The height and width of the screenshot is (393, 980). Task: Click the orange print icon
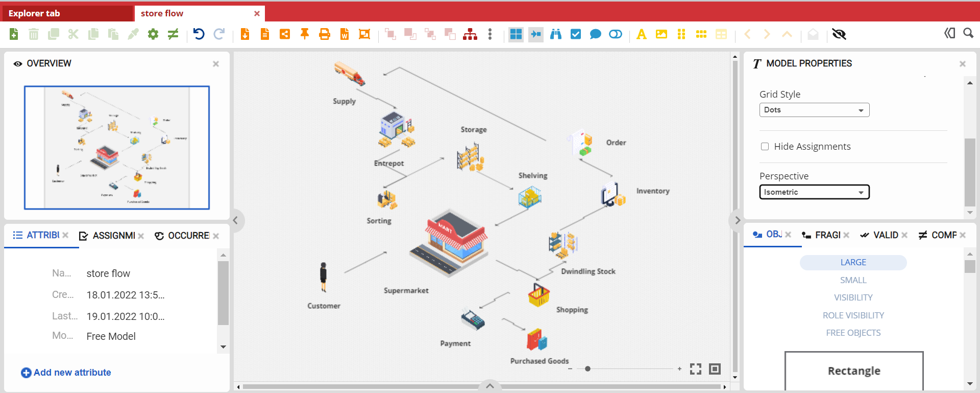click(x=324, y=34)
